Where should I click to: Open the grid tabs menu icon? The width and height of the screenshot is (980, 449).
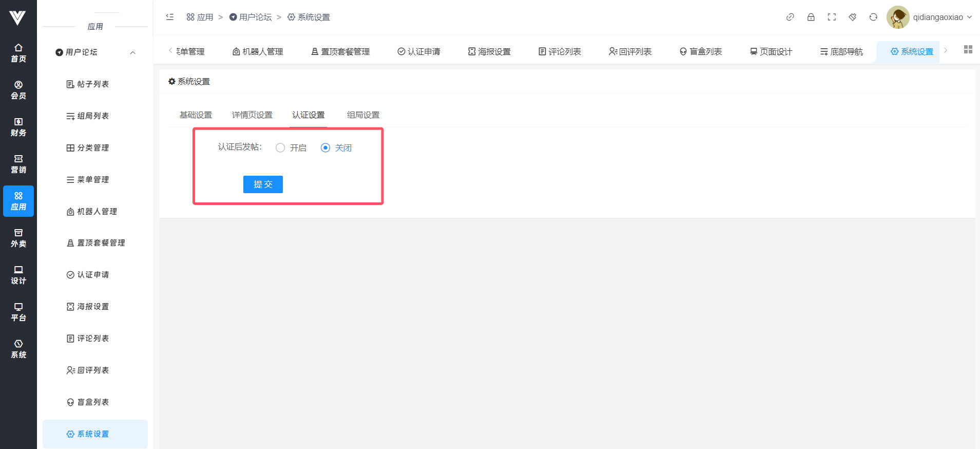(968, 50)
